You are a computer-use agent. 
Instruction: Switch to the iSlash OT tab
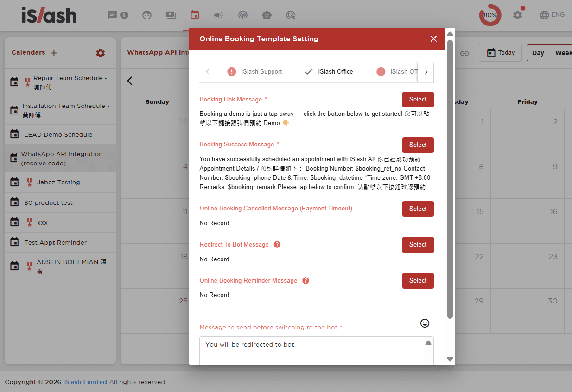click(397, 71)
